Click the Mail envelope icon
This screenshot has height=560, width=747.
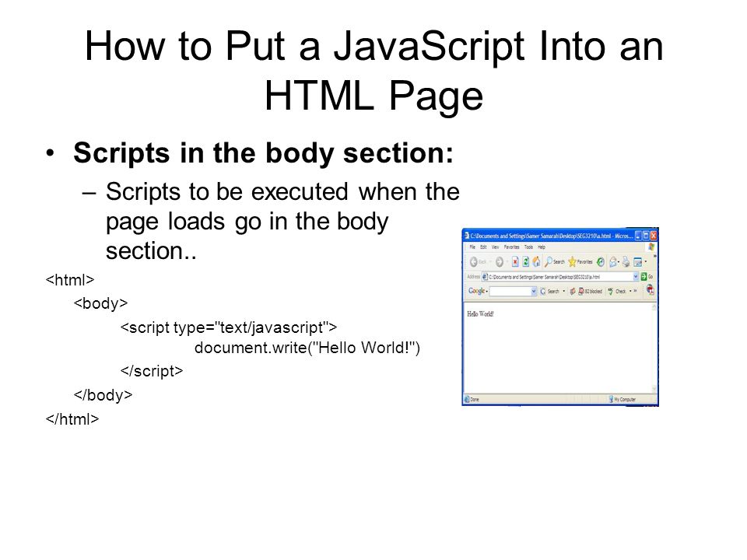612,262
